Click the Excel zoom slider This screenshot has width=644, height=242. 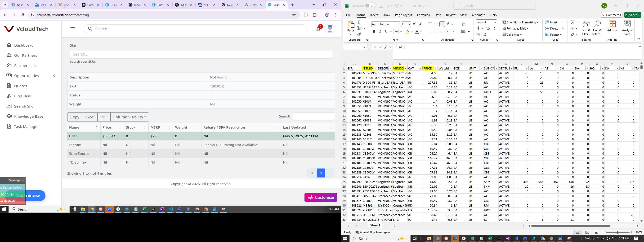[617, 232]
